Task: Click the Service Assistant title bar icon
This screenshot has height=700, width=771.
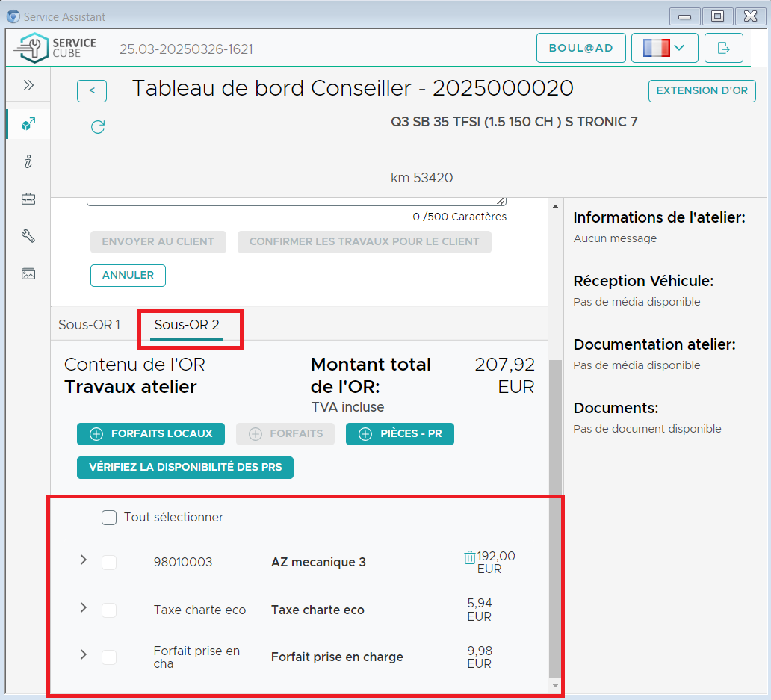Action: [x=13, y=16]
